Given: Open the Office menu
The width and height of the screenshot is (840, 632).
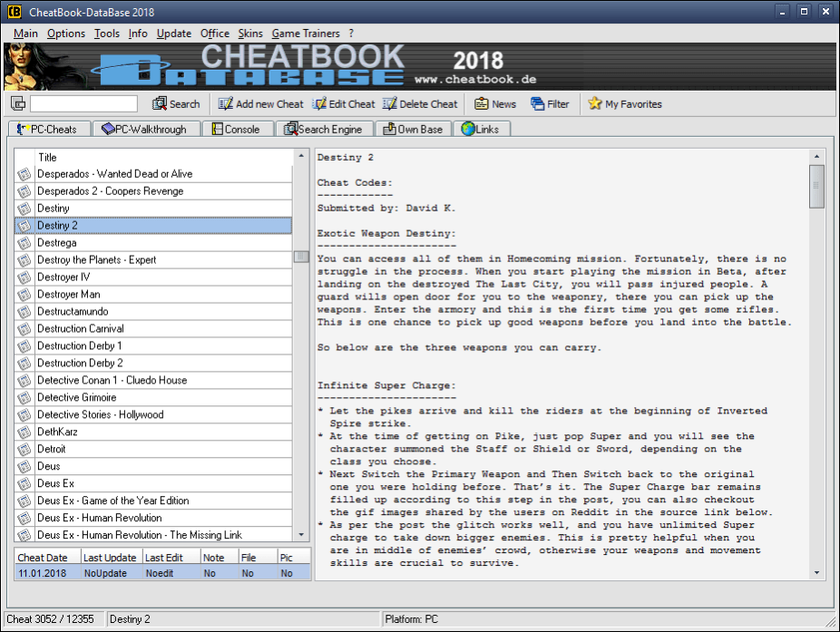Looking at the screenshot, I should pyautogui.click(x=215, y=34).
